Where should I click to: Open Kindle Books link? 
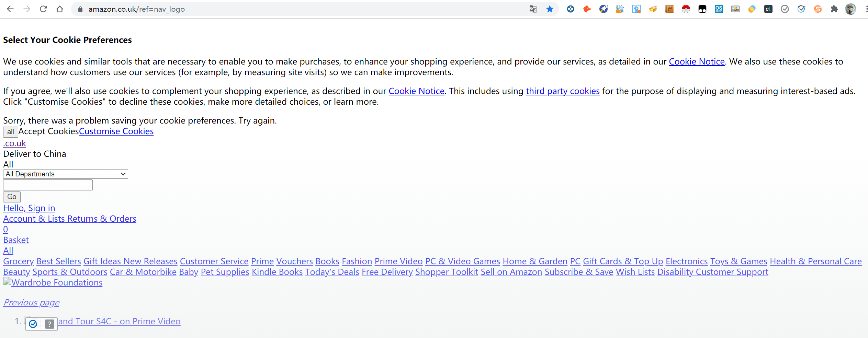(x=277, y=272)
